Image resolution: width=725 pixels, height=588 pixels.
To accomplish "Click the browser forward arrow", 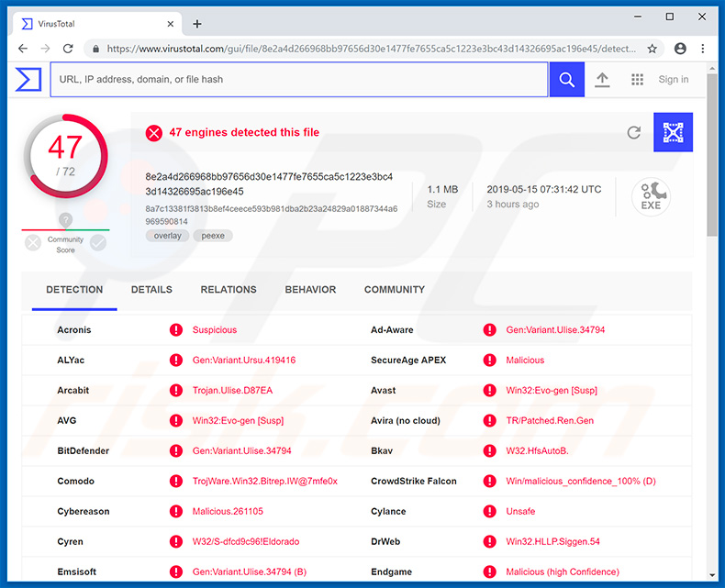I will pos(45,49).
